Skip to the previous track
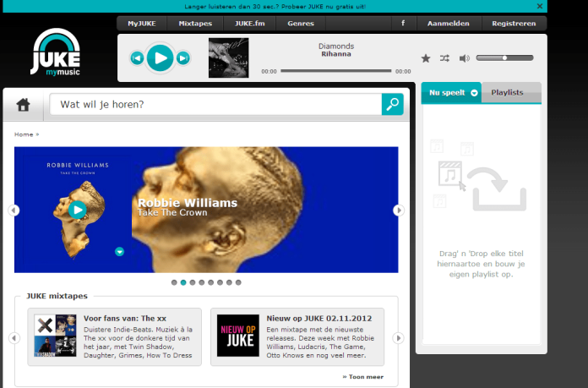 click(137, 58)
